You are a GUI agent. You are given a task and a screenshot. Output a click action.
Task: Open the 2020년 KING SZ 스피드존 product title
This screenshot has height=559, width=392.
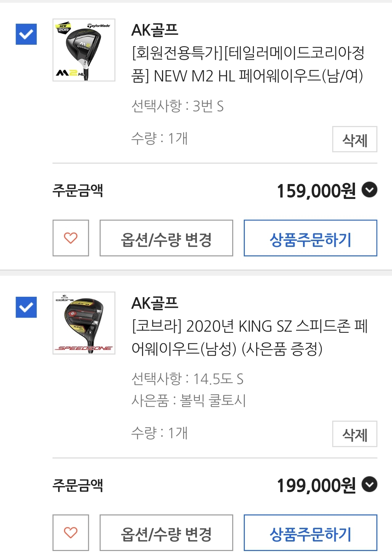(250, 338)
